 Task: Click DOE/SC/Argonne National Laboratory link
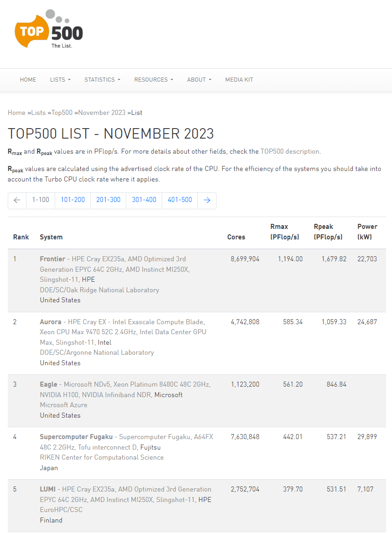pos(97,352)
